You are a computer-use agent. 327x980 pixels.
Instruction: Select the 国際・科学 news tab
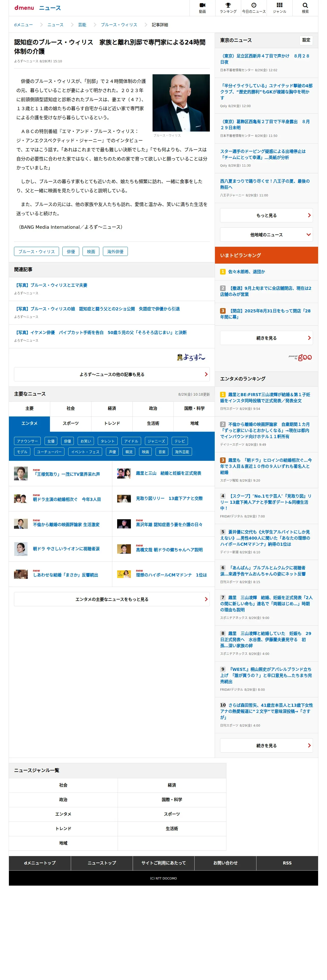194,409
